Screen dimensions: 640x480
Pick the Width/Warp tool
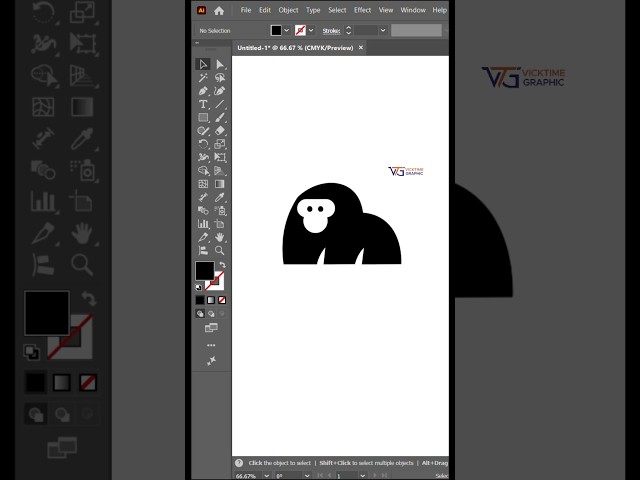coord(203,157)
